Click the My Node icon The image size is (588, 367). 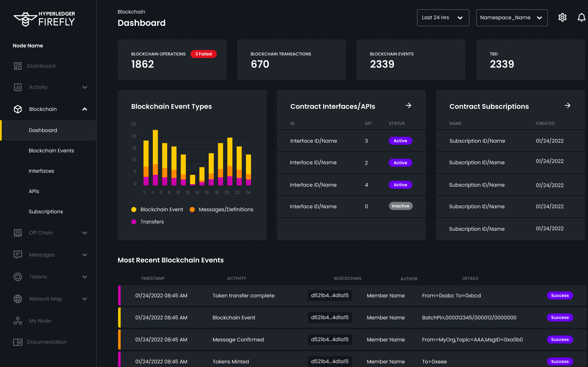tap(18, 320)
